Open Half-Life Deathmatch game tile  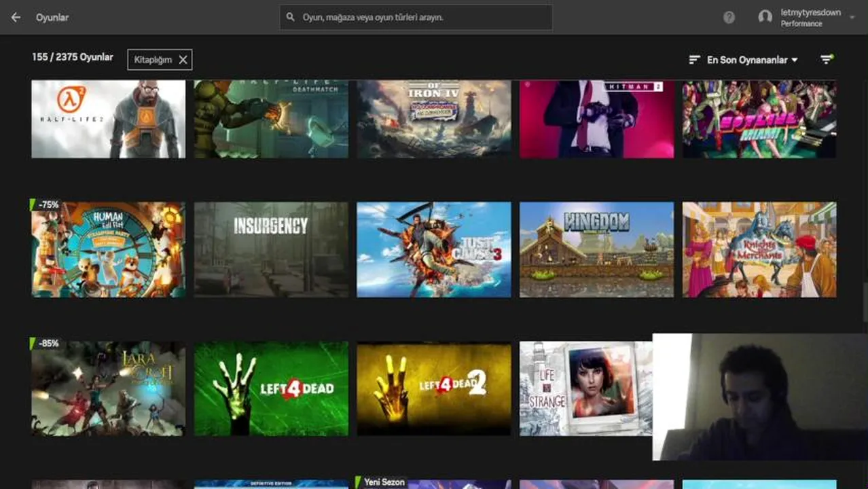[271, 120]
